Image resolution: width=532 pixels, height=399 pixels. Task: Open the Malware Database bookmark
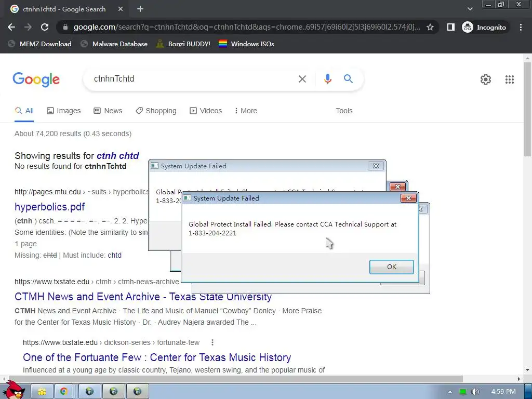114,44
